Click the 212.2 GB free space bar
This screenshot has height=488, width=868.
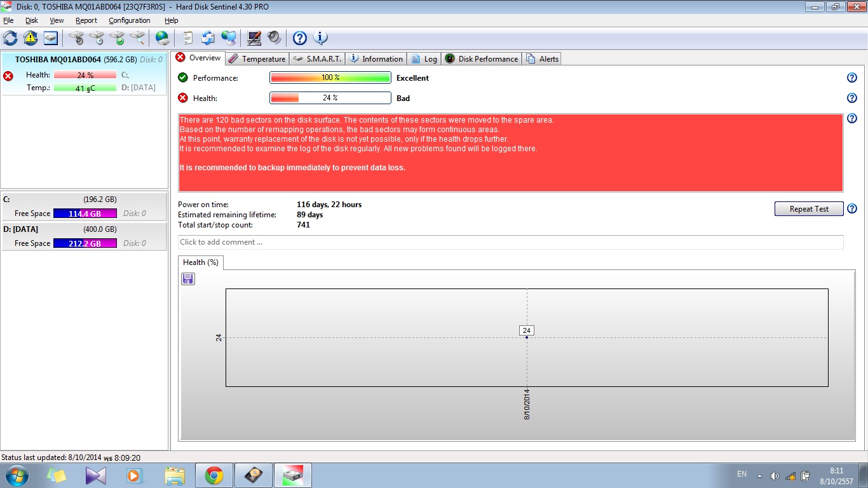(x=85, y=243)
